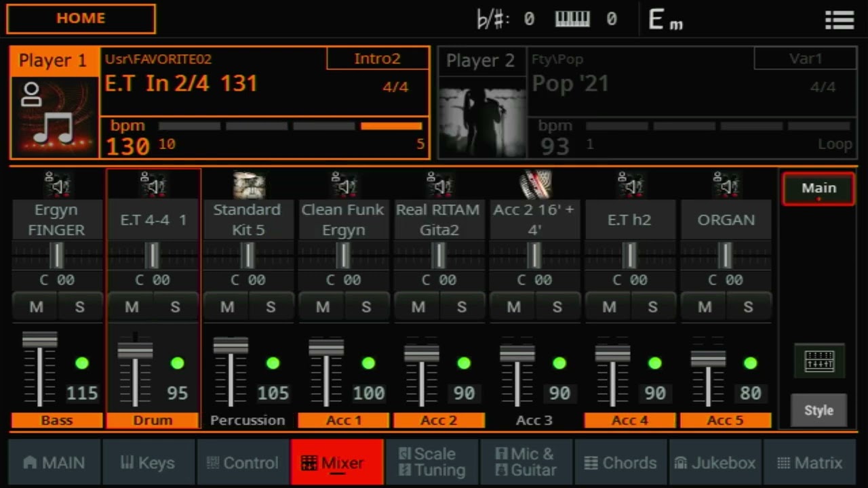The image size is (868, 488).
Task: Open the E.T 4-4 1 sound selector
Action: (153, 220)
